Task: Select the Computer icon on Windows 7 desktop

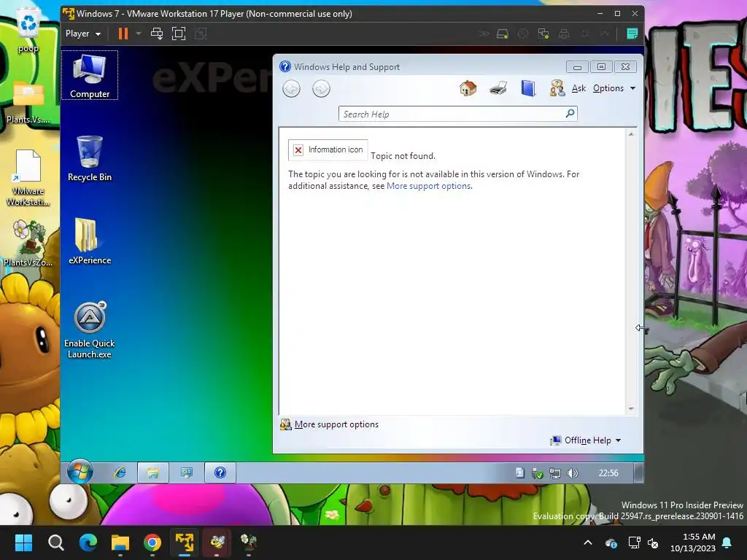Action: pos(90,75)
